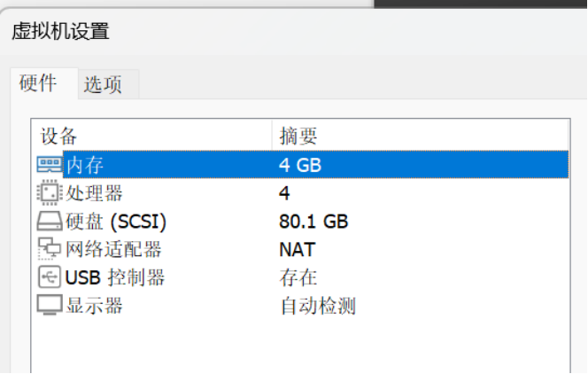This screenshot has height=374, width=588.
Task: Select the 硬盘 (SCSI) entry
Action: (115, 222)
